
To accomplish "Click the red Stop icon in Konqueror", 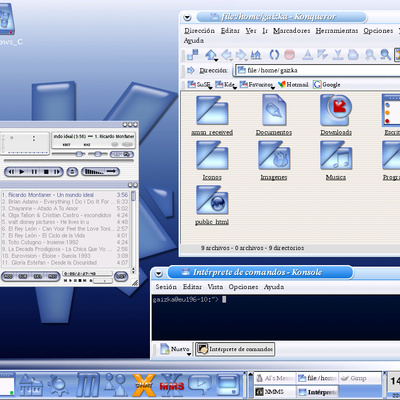I will 289,54.
